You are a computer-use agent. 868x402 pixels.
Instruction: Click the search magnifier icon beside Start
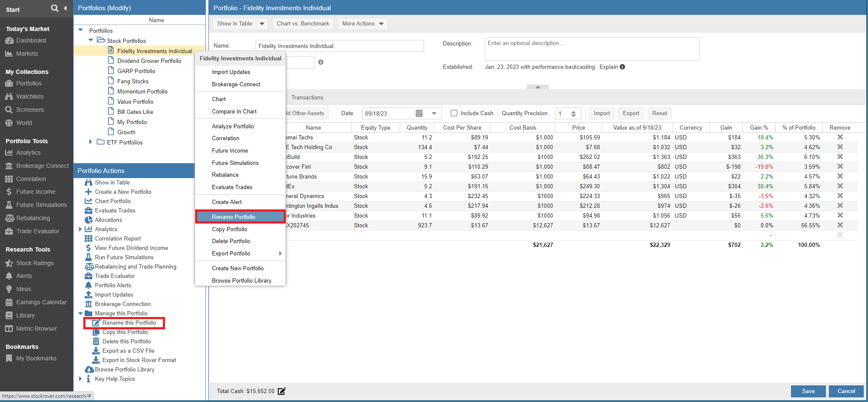pos(54,8)
